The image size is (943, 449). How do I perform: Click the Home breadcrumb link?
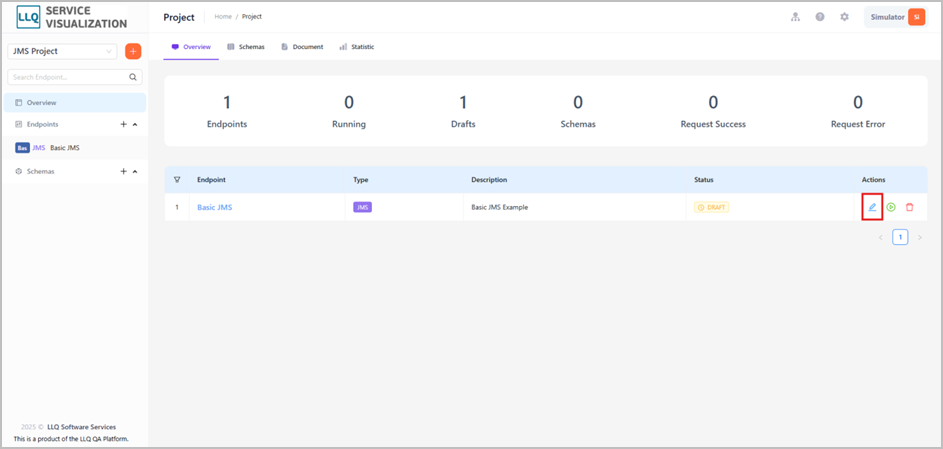pos(223,17)
